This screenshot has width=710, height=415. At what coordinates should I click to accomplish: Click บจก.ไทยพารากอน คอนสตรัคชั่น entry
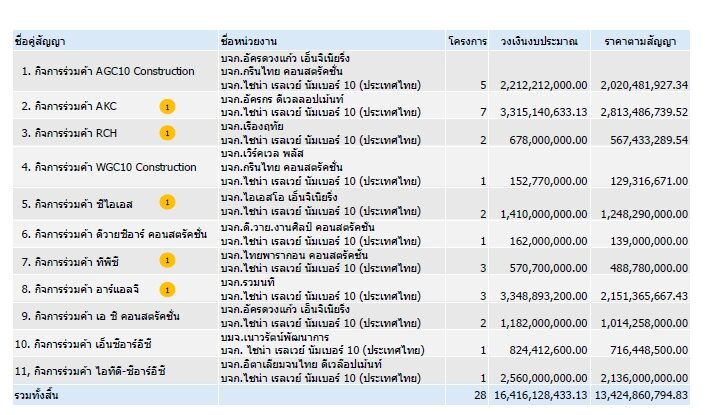[x=294, y=255]
